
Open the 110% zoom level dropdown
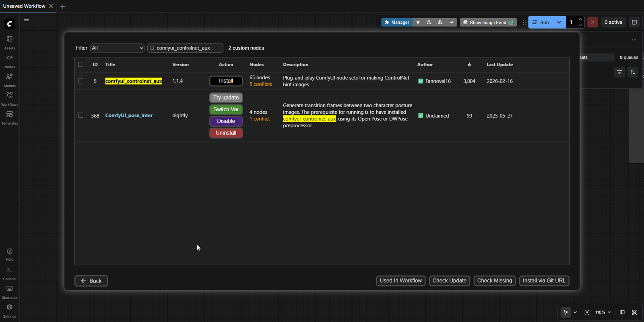click(603, 312)
